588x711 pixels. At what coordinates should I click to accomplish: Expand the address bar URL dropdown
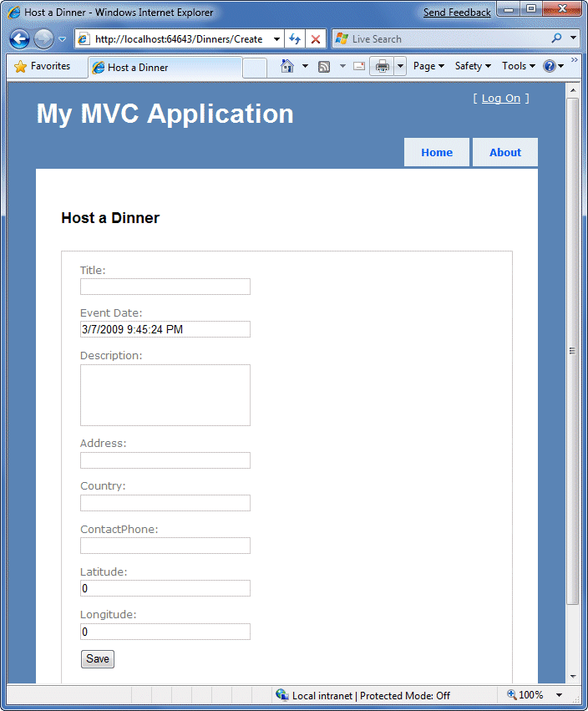pos(276,39)
